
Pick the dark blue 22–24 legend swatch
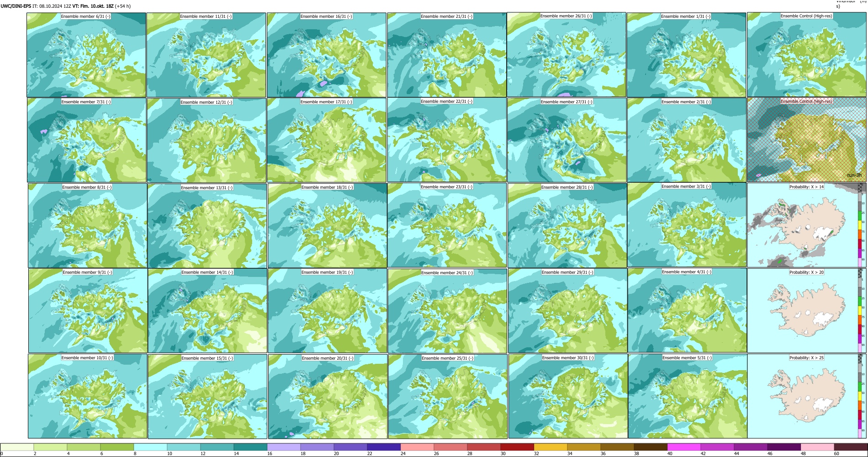[384, 447]
